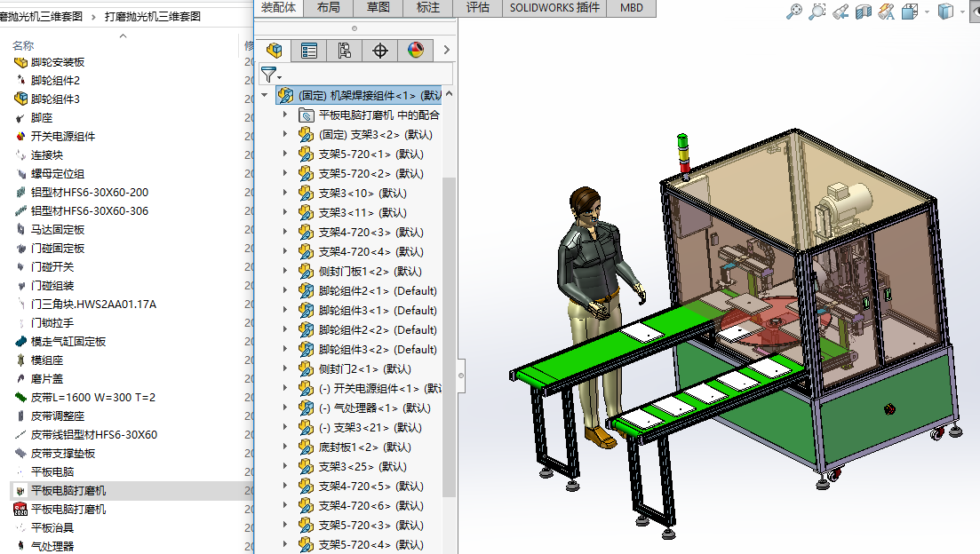Image resolution: width=980 pixels, height=554 pixels.
Task: Click the mates folder icon
Action: 306,115
